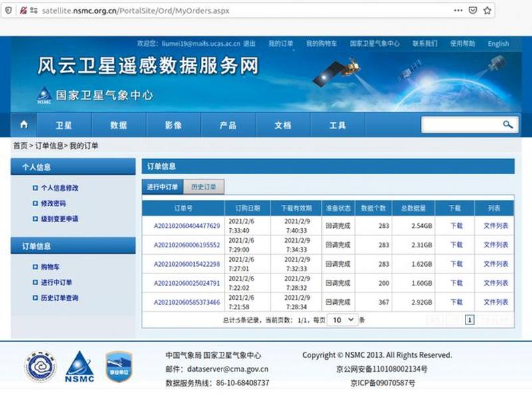Open order A202102060006195552
The image size is (532, 399).
pyautogui.click(x=187, y=245)
